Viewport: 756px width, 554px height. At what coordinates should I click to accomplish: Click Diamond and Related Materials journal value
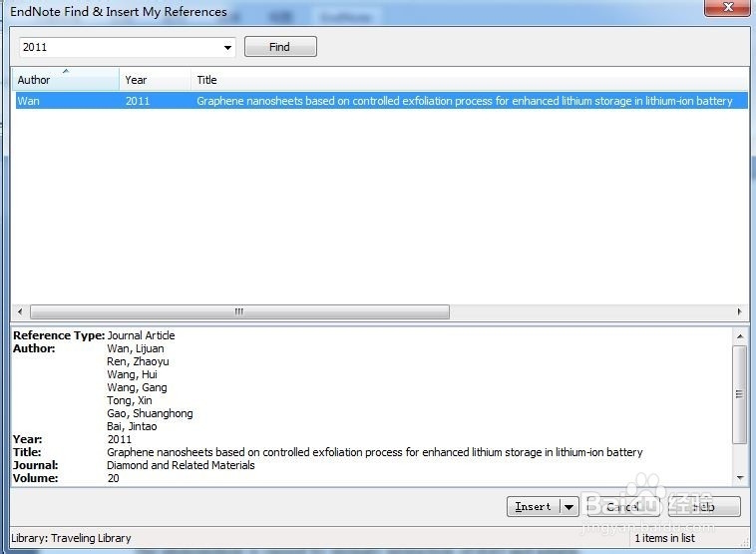click(181, 465)
